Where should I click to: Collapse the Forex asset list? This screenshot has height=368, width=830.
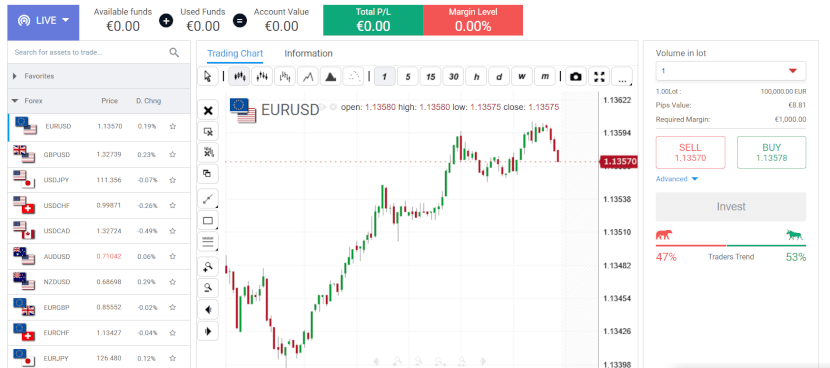[x=15, y=101]
